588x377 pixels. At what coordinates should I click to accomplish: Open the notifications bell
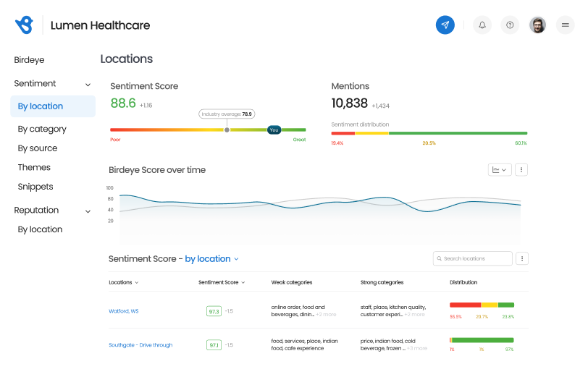[x=482, y=25]
